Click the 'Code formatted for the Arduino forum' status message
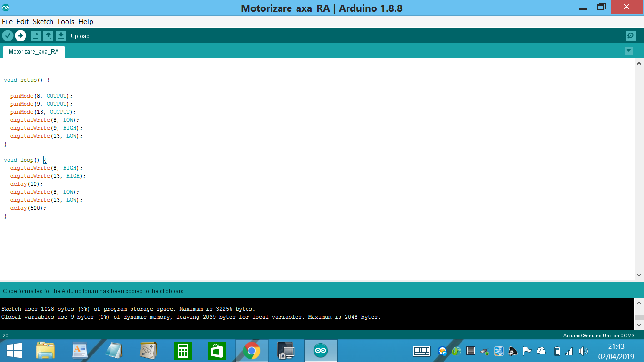Screen dimensions: 644x362 pyautogui.click(x=94, y=291)
